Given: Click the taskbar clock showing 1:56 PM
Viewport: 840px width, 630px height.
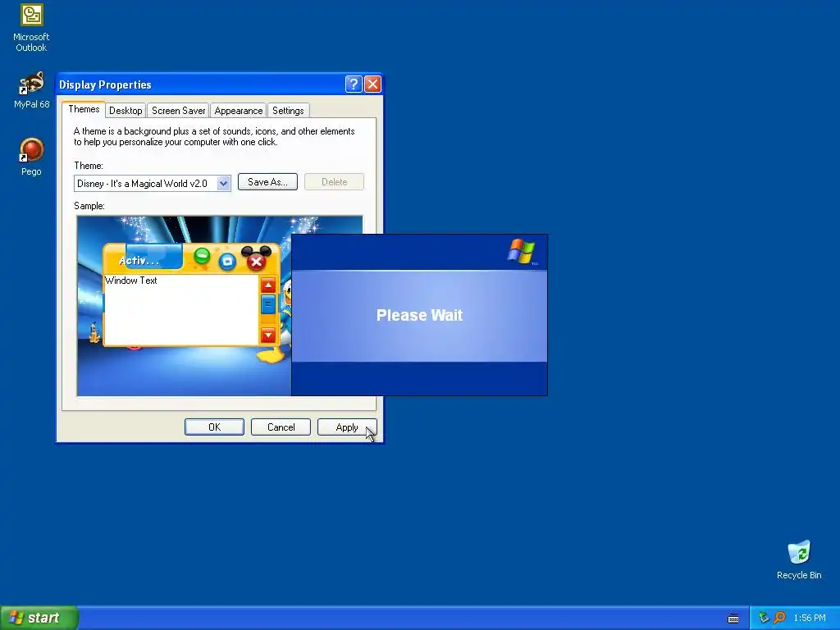Looking at the screenshot, I should pos(810,619).
